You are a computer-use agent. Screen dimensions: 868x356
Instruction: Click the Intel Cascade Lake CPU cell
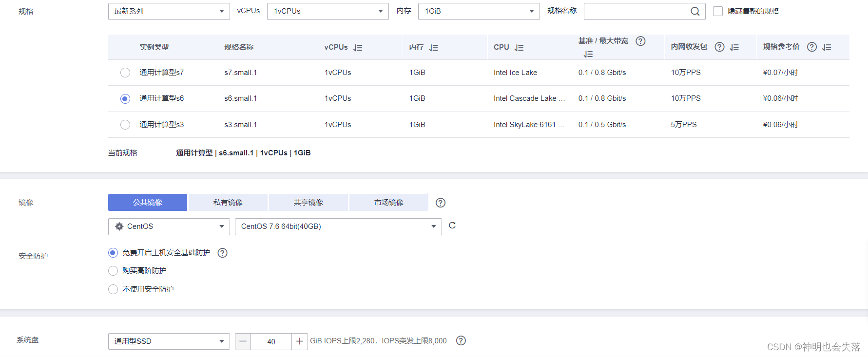529,98
